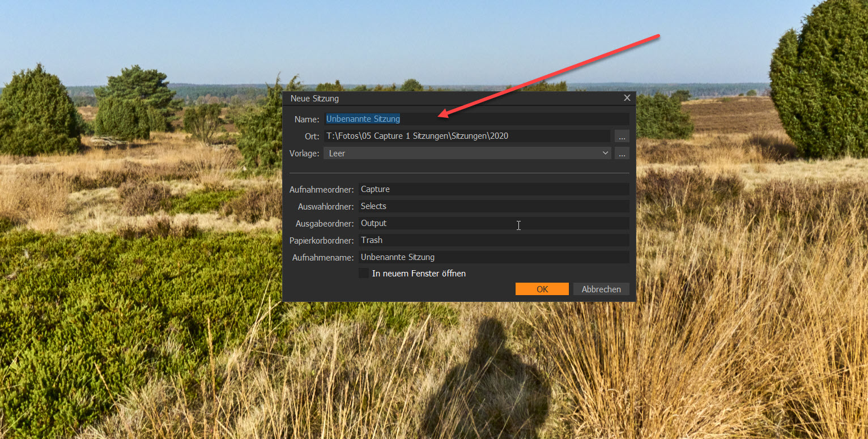Click the Neue Sitzung title text
The image size is (868, 439).
tap(314, 99)
